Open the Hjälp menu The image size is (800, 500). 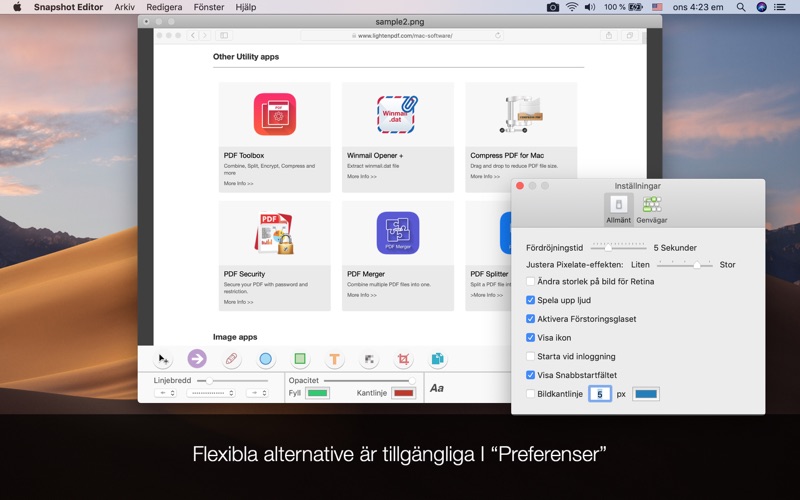point(246,7)
